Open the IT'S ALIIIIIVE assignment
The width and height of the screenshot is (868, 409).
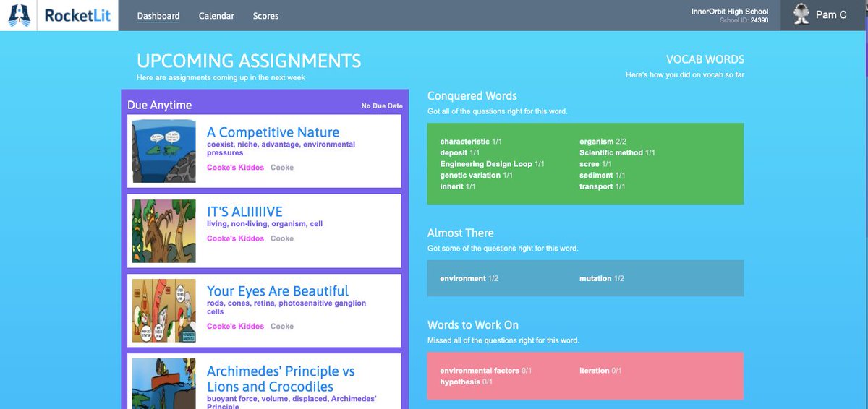(244, 212)
